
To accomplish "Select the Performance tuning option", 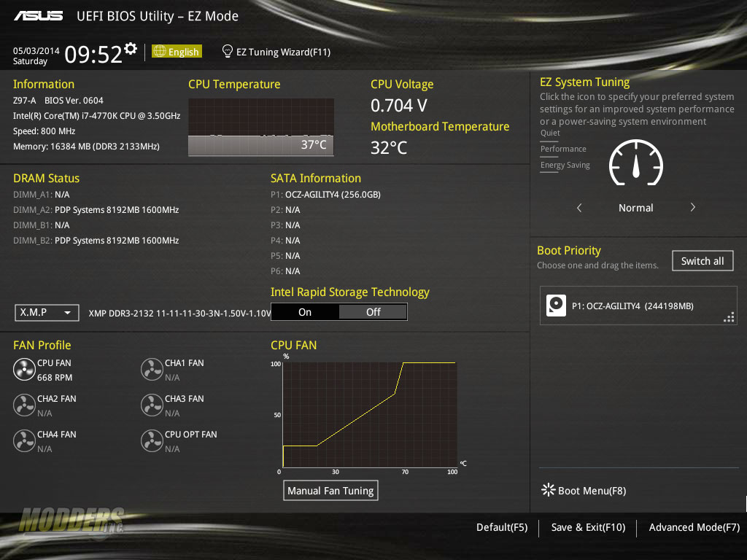I will point(563,149).
